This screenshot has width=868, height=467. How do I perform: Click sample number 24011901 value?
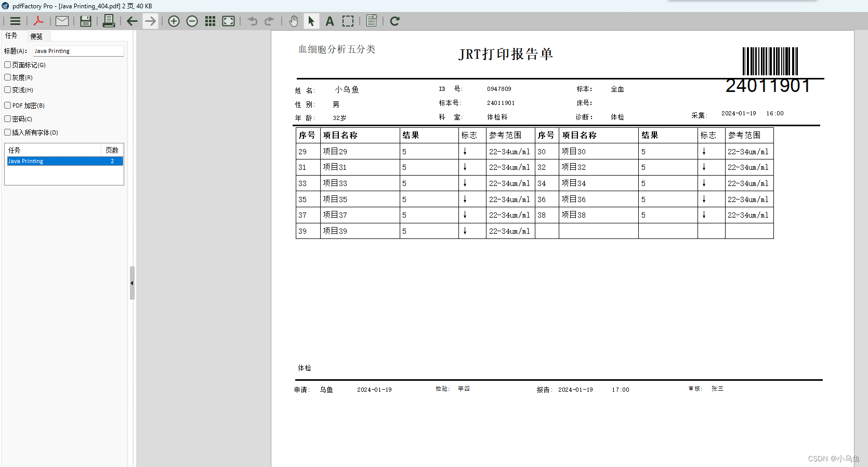[x=501, y=103]
